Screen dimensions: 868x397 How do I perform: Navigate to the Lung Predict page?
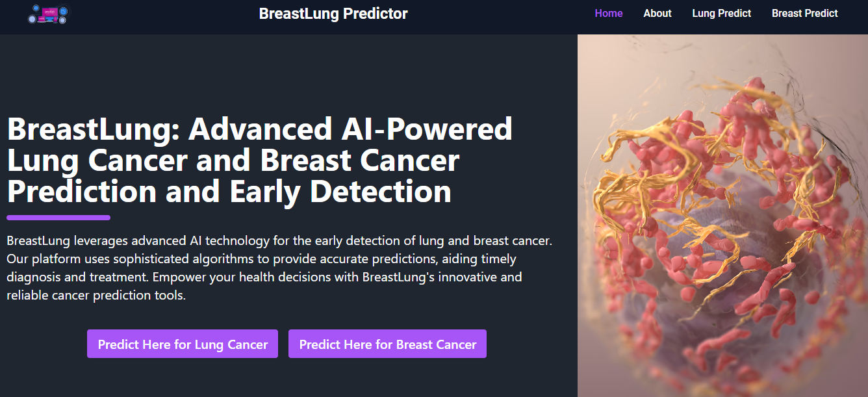(721, 13)
